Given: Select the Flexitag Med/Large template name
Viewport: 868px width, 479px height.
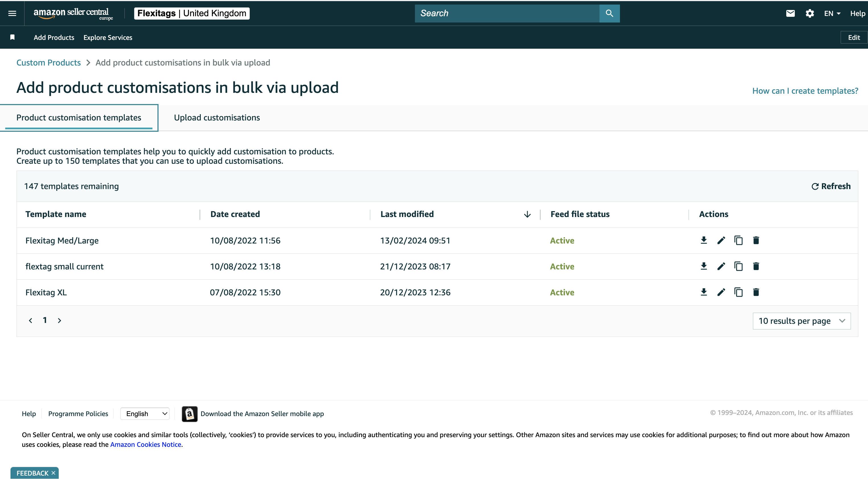Looking at the screenshot, I should tap(62, 241).
